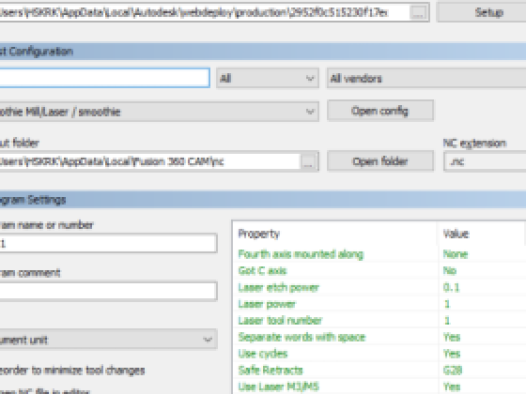Open the Smoothie Mill/Laser post processor dropdown
526x394 pixels.
point(159,112)
